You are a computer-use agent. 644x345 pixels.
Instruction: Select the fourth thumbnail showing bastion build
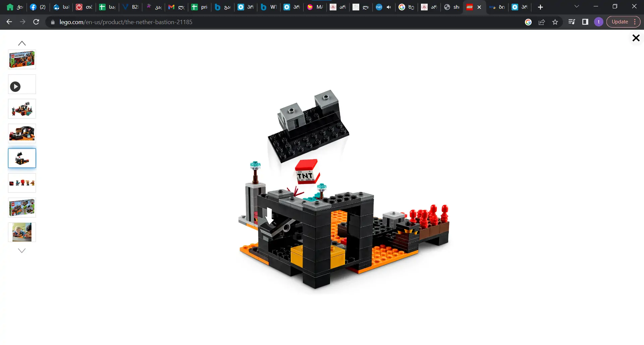(22, 134)
